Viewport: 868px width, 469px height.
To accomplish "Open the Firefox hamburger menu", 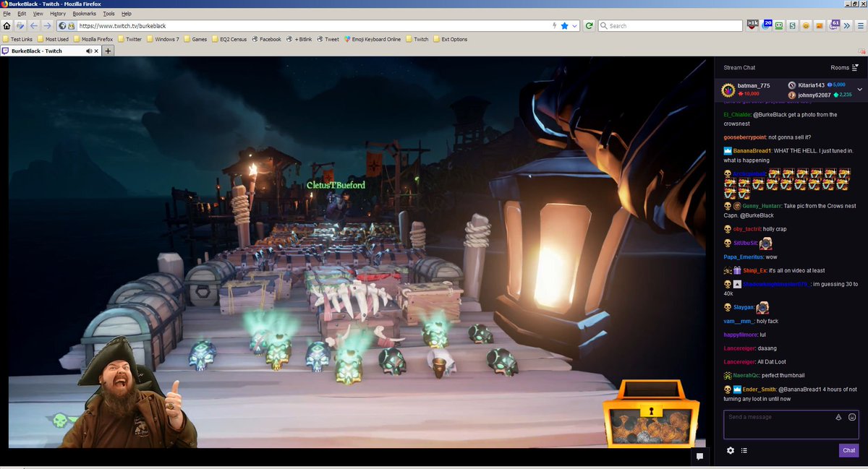I will [x=859, y=26].
